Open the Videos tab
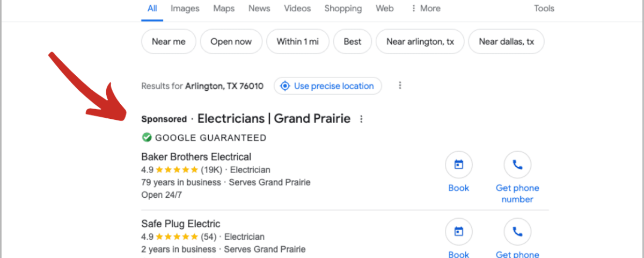This screenshot has width=644, height=258. click(x=297, y=9)
